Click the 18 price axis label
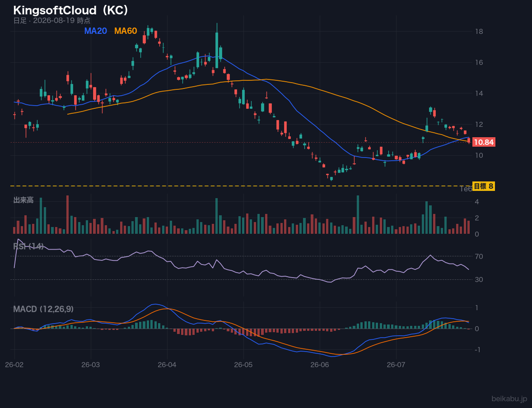 point(479,32)
